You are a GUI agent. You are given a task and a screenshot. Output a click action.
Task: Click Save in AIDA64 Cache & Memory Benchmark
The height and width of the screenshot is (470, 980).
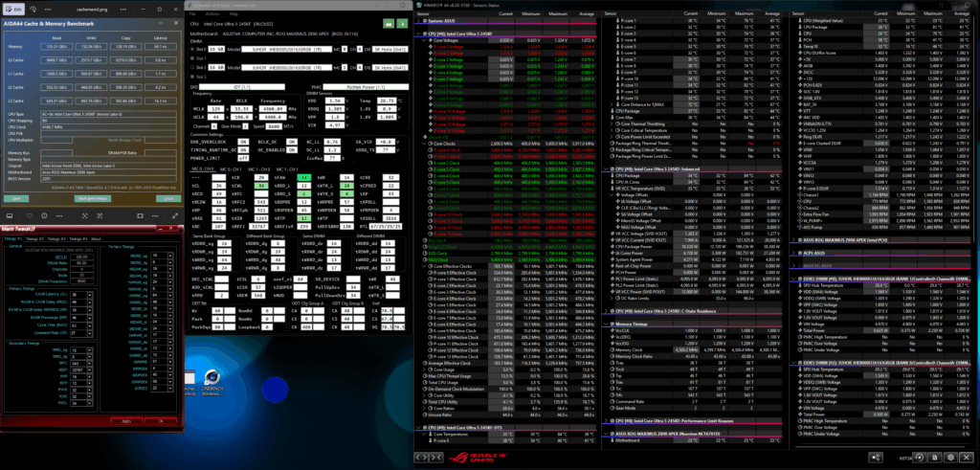(x=15, y=198)
